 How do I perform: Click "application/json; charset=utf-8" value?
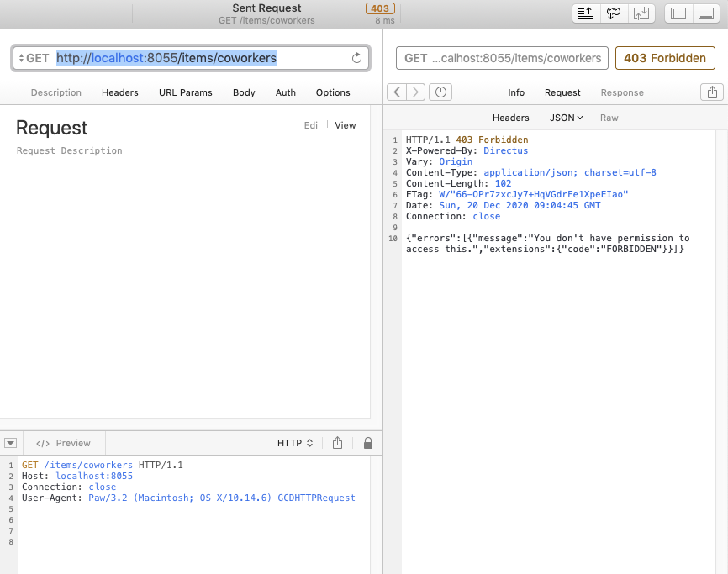(570, 172)
